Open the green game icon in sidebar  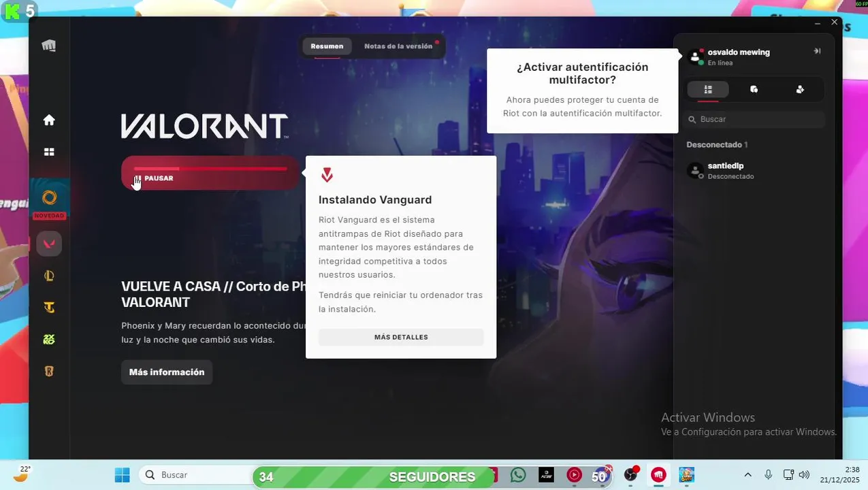coord(49,340)
